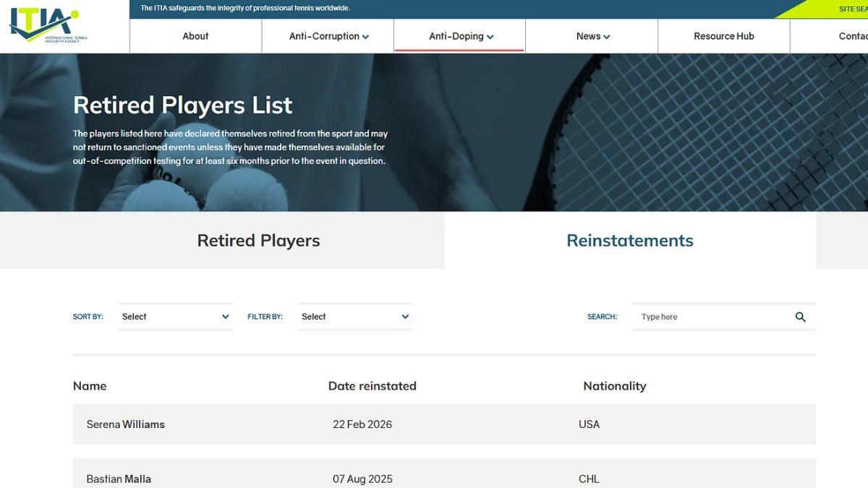Open the FILTER BY Select dropdown
Screen dimensions: 868x488
point(354,316)
